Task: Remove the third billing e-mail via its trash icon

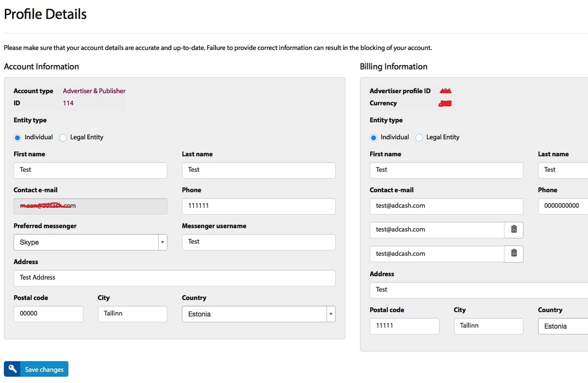Action: tap(514, 254)
